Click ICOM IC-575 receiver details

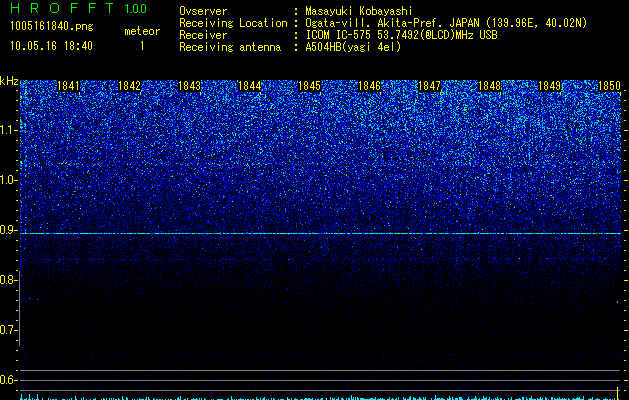401,35
